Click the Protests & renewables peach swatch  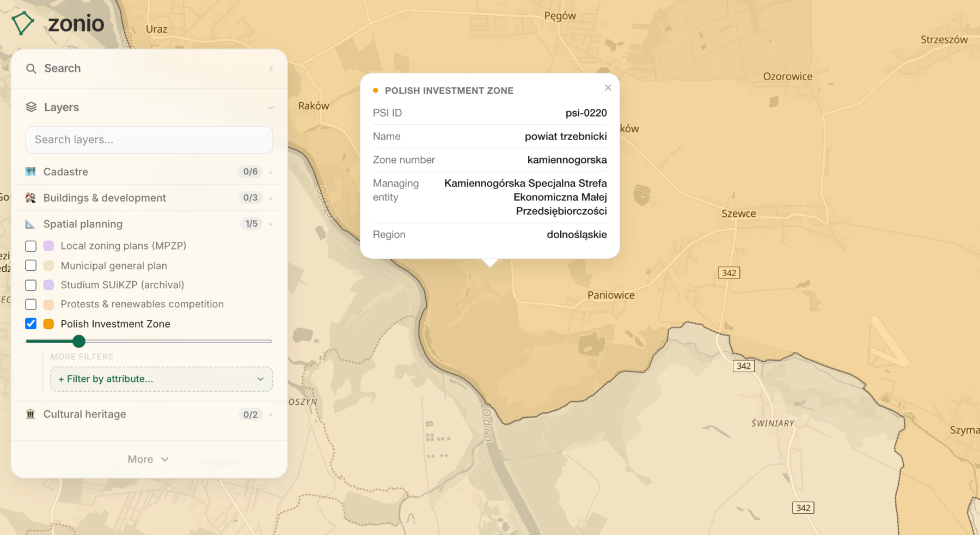click(48, 305)
